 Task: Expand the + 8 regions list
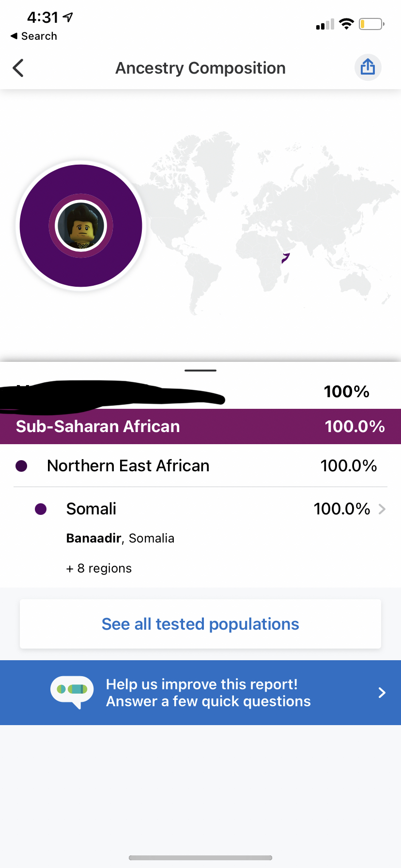[99, 568]
